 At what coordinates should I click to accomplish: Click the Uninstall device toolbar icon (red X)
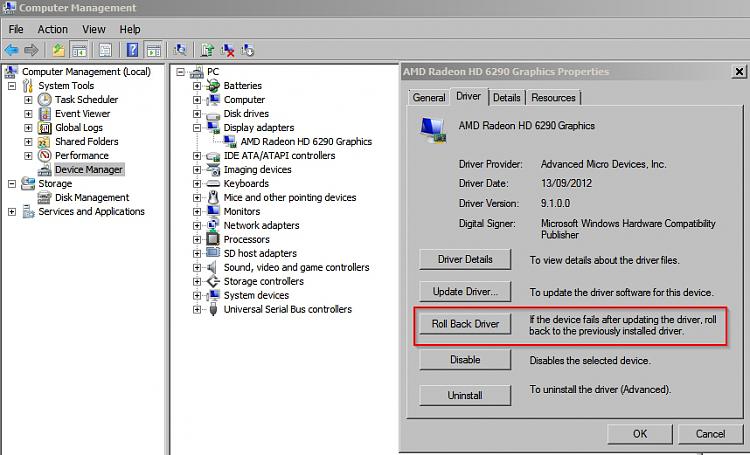pyautogui.click(x=228, y=50)
